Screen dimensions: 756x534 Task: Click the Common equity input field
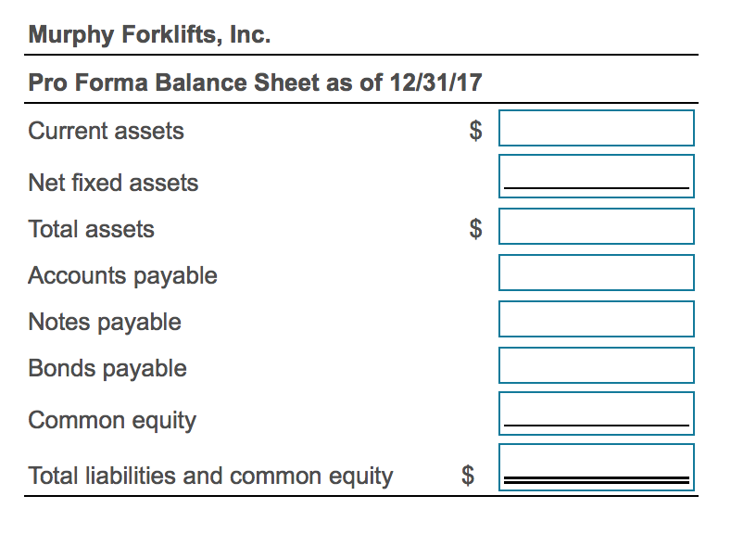point(596,413)
